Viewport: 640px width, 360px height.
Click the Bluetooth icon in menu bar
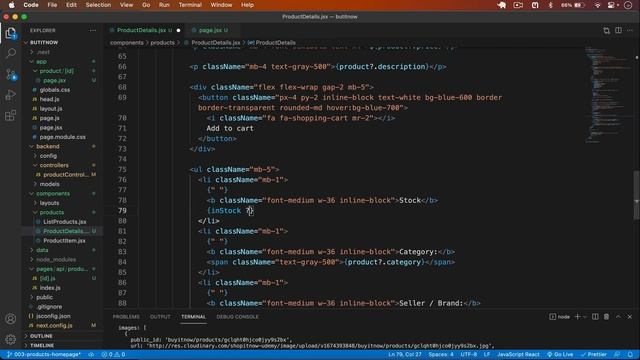coord(550,5)
